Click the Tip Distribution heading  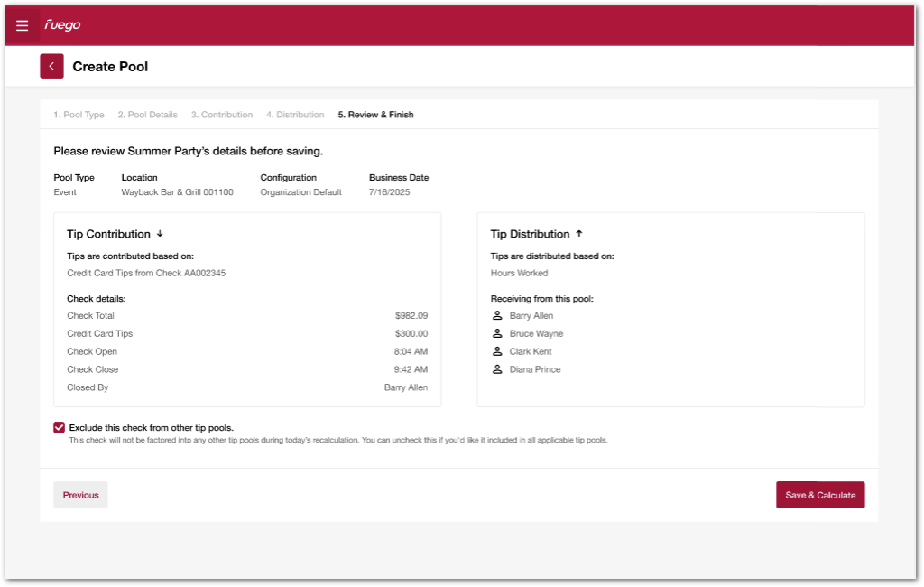point(530,234)
